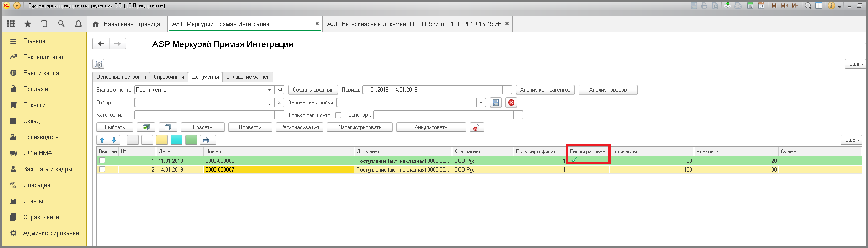Click the M+ memory button
Screen dimensions: 868x248
pos(785,5)
